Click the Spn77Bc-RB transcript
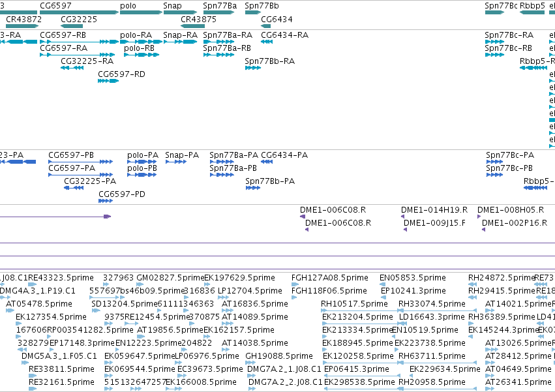 point(494,55)
